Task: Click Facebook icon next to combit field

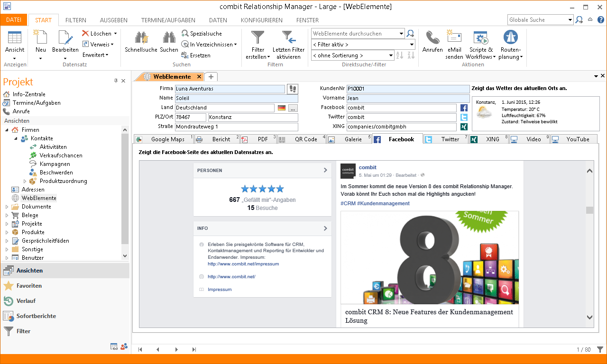Action: 464,108
